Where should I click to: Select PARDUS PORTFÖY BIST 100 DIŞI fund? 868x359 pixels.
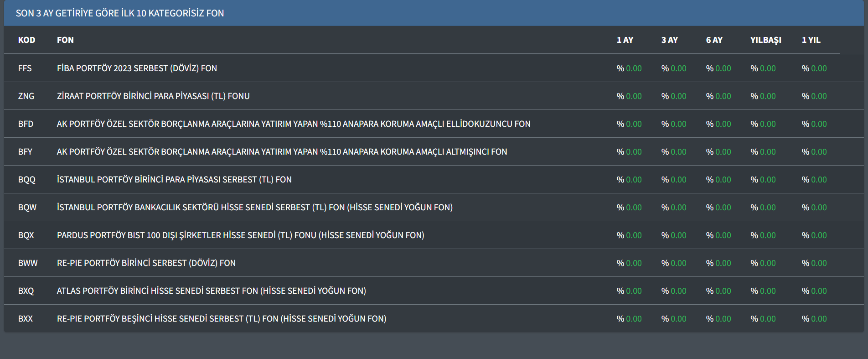(x=240, y=235)
